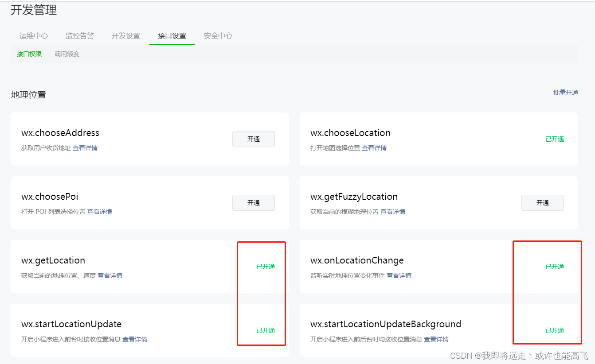The width and height of the screenshot is (595, 364).
Task: Open 查看详情 for wx.chooseAddress
Action: (x=86, y=147)
